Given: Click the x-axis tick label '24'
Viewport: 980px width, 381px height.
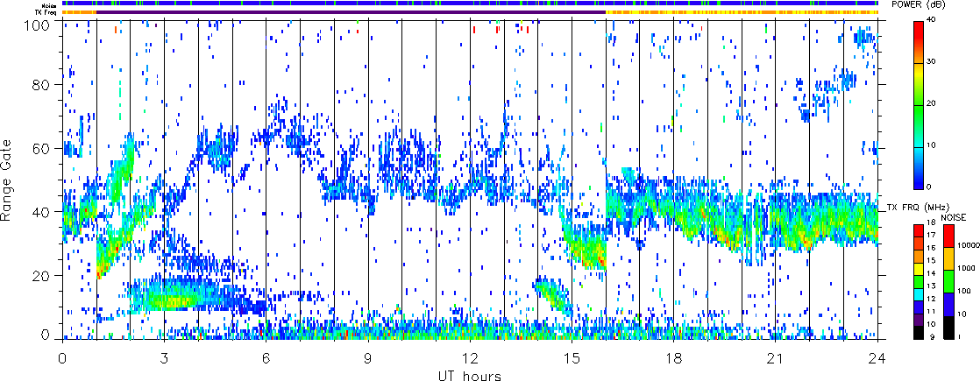Looking at the screenshot, I should [878, 358].
